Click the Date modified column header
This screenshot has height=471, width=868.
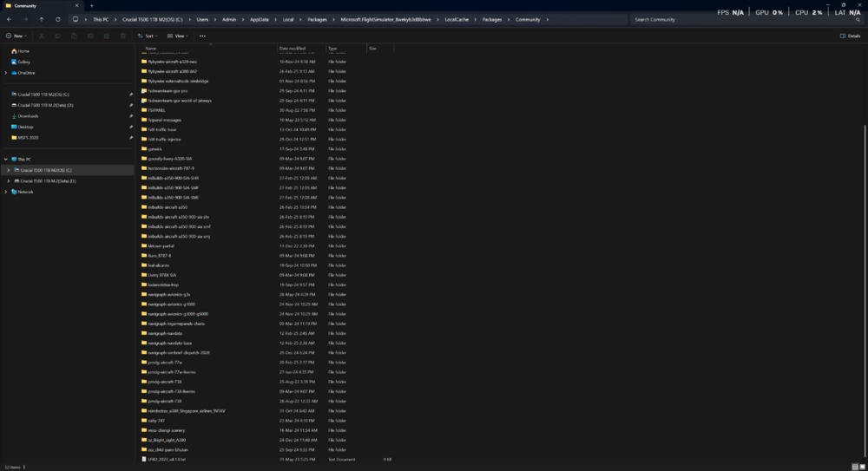292,49
